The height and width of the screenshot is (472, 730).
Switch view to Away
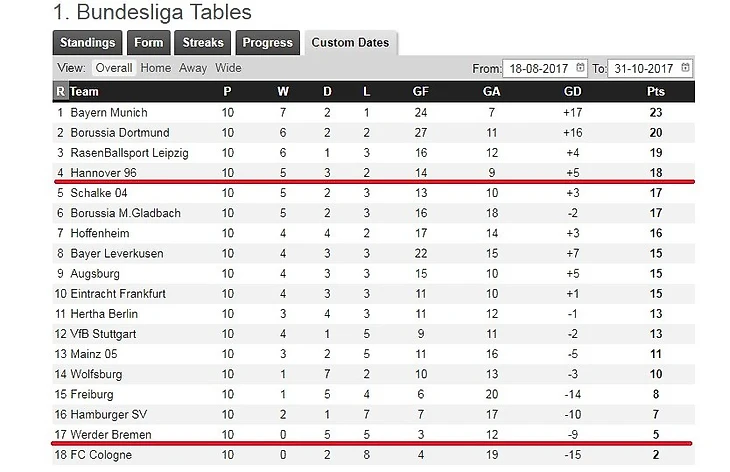[x=193, y=68]
